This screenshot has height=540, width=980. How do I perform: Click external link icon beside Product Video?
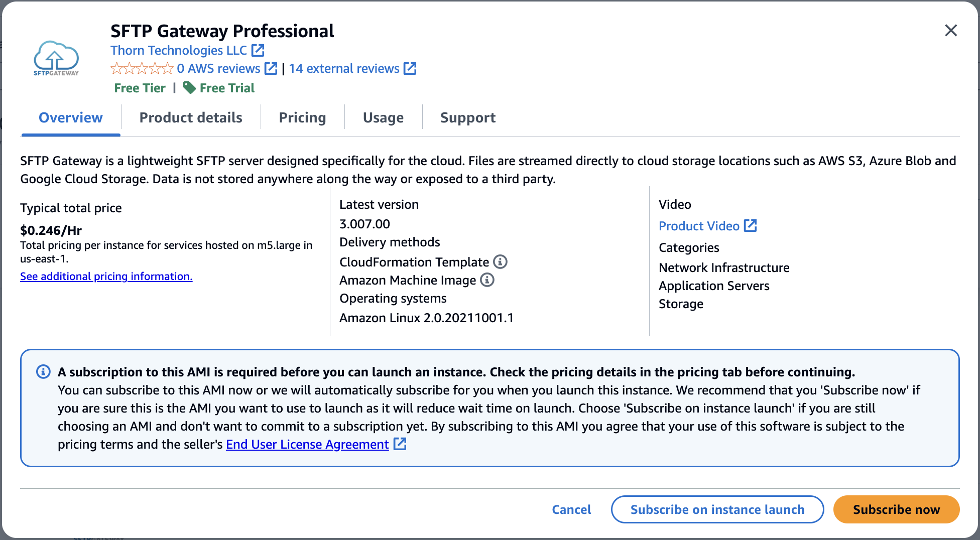point(750,226)
